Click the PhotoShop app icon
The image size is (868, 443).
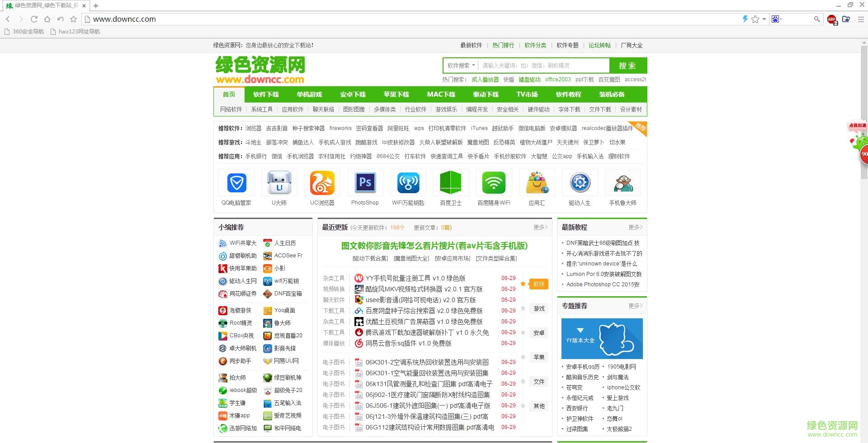pos(365,183)
